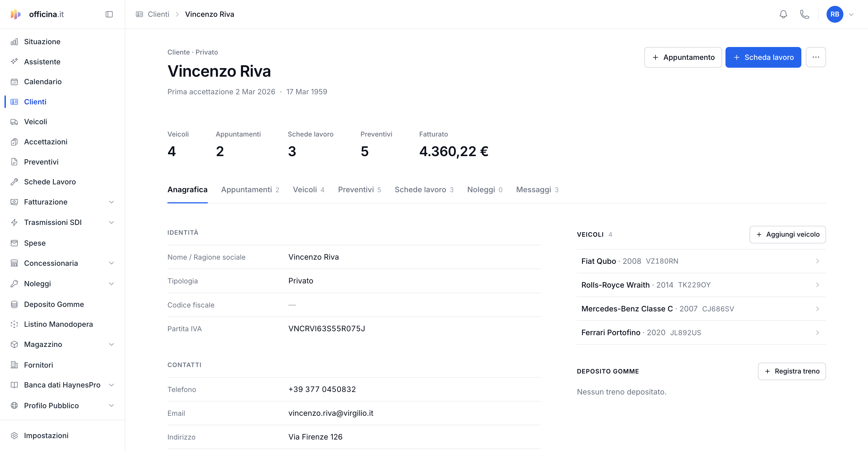
Task: Open Spese in sidebar
Action: 62,243
